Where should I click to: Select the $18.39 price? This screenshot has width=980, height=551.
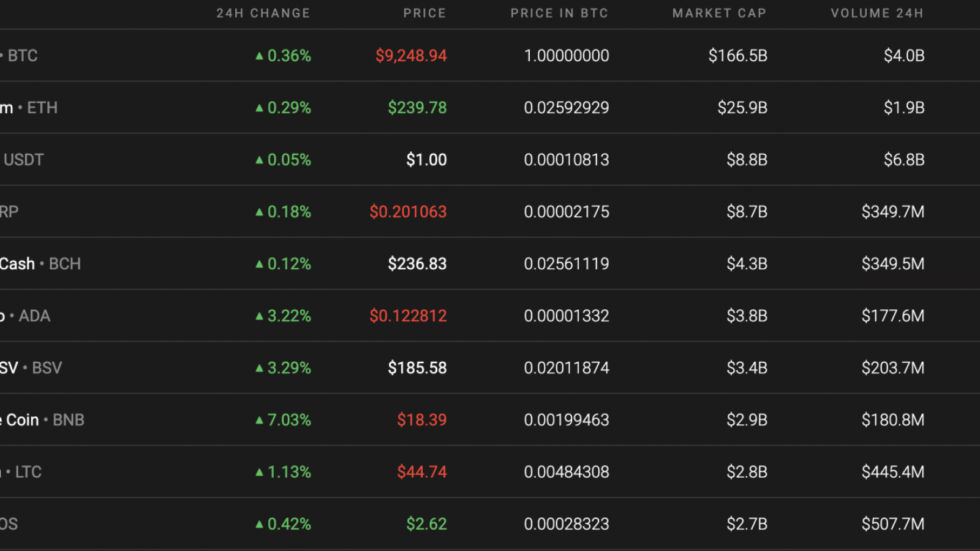422,420
